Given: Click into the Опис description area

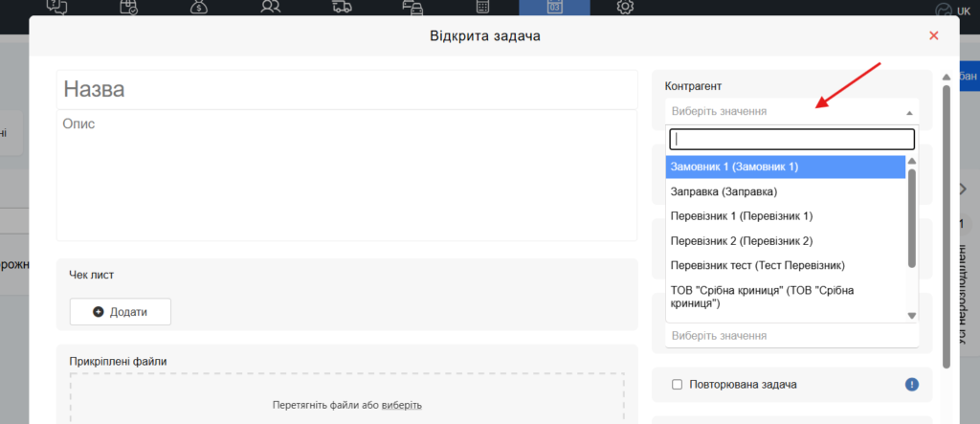Looking at the screenshot, I should 346,175.
